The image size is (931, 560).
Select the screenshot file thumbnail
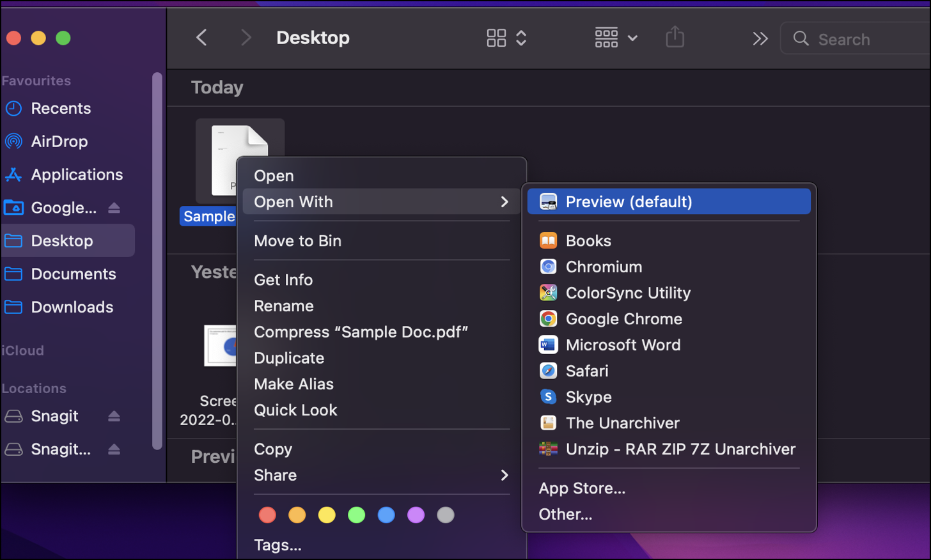[x=221, y=345]
